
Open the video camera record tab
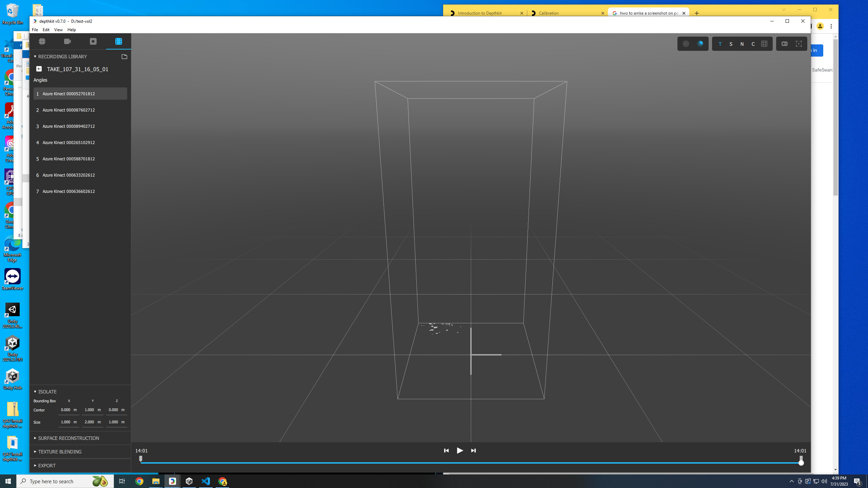tap(67, 41)
